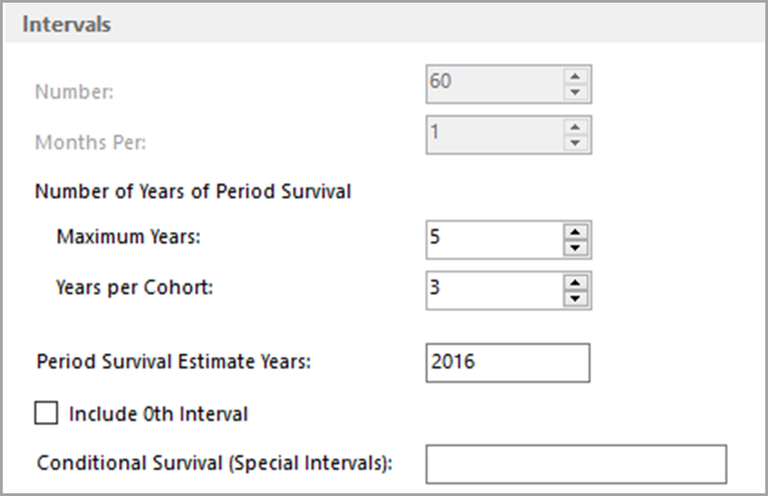Decrement the Years per Cohort spinner

click(576, 297)
